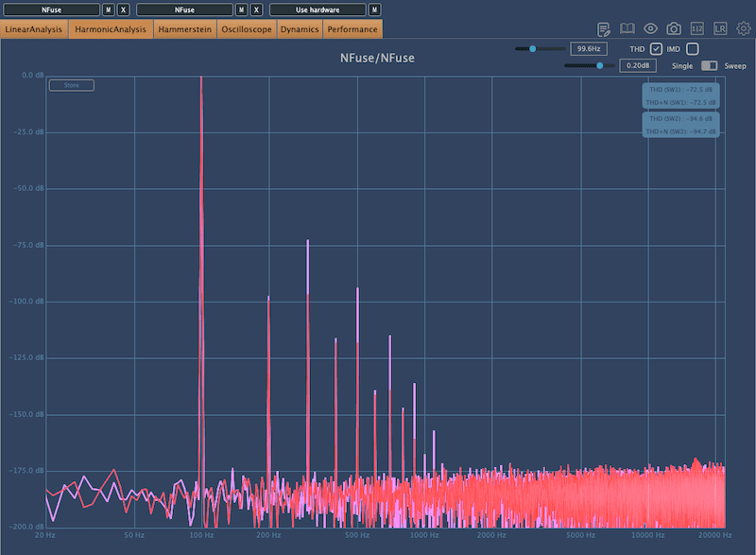Click M button beside Use hardware

(x=374, y=9)
